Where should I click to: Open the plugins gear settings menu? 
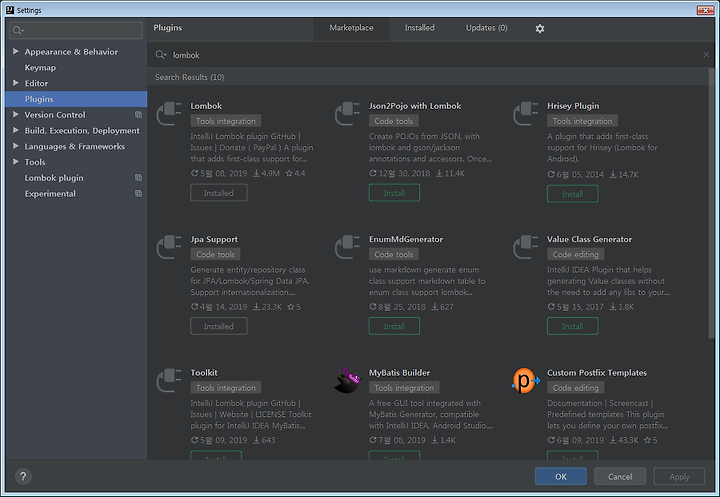pyautogui.click(x=540, y=28)
